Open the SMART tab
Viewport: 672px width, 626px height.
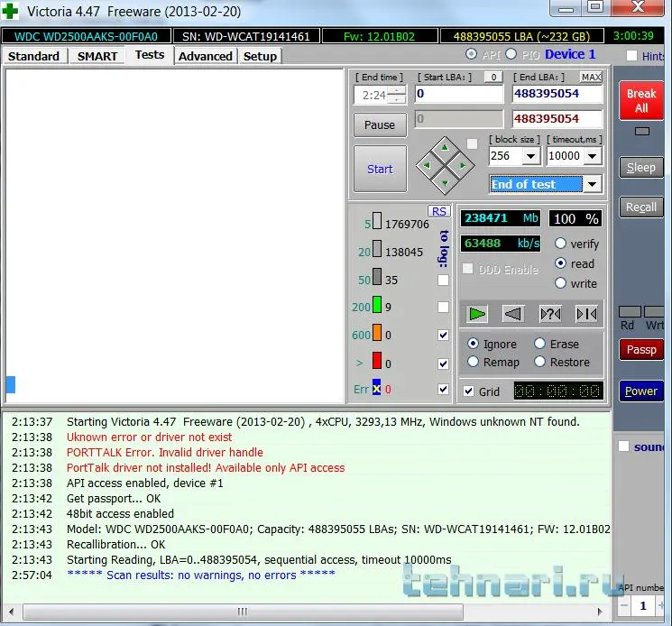pyautogui.click(x=97, y=56)
